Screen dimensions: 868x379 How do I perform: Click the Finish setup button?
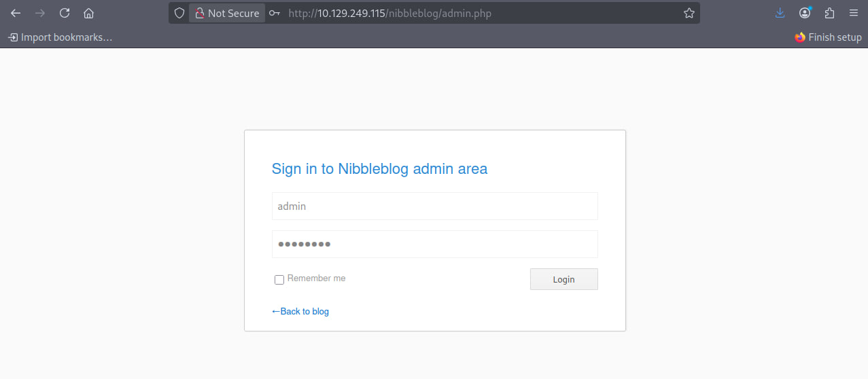coord(828,37)
